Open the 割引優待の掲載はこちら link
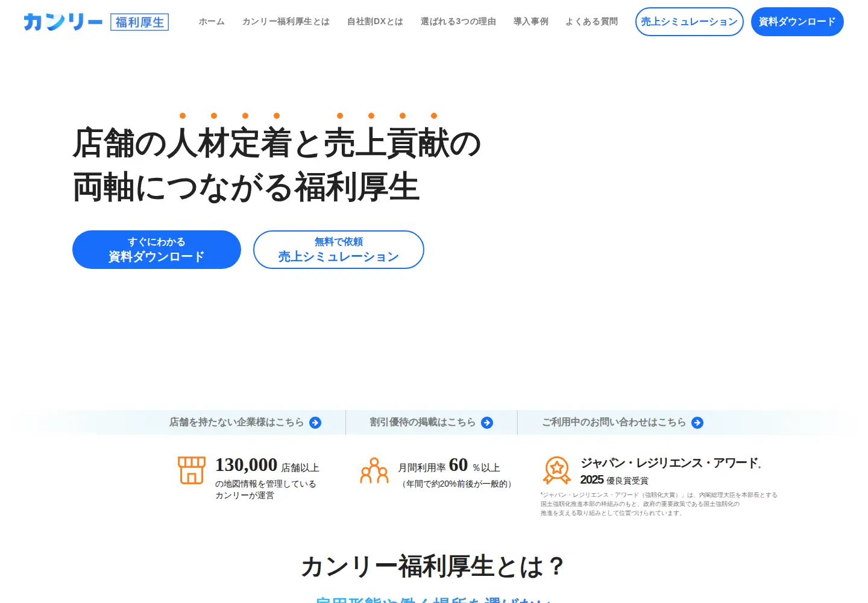Image resolution: width=868 pixels, height=603 pixels. pos(431,422)
